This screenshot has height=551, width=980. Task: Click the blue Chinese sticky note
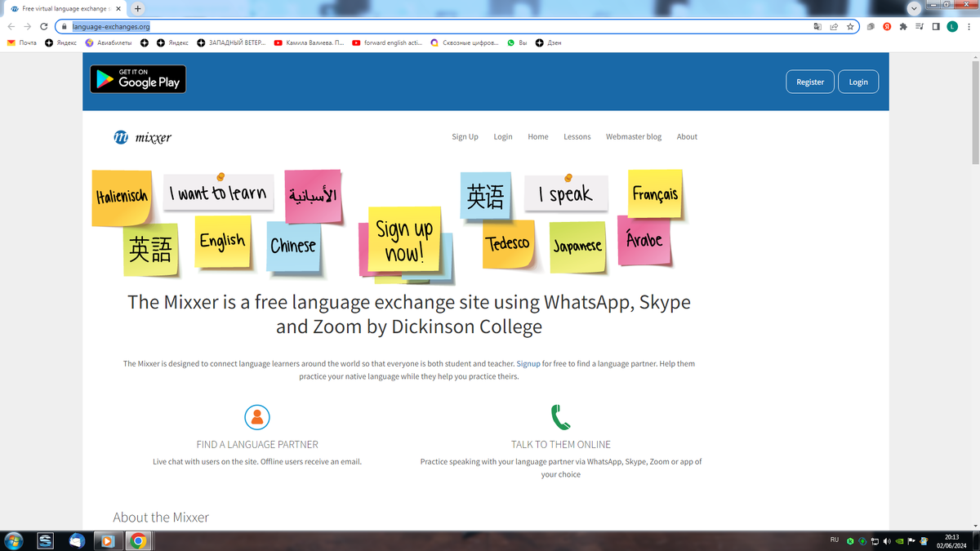click(293, 246)
